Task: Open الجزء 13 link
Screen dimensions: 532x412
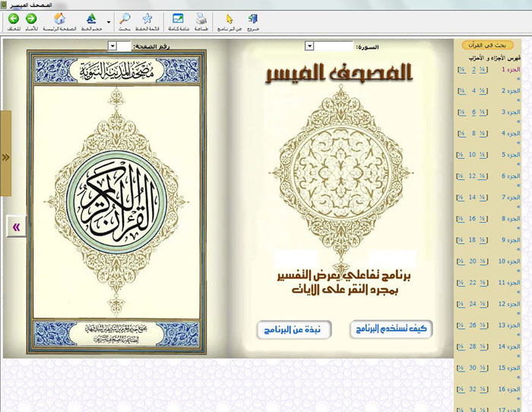Action: pyautogui.click(x=510, y=325)
